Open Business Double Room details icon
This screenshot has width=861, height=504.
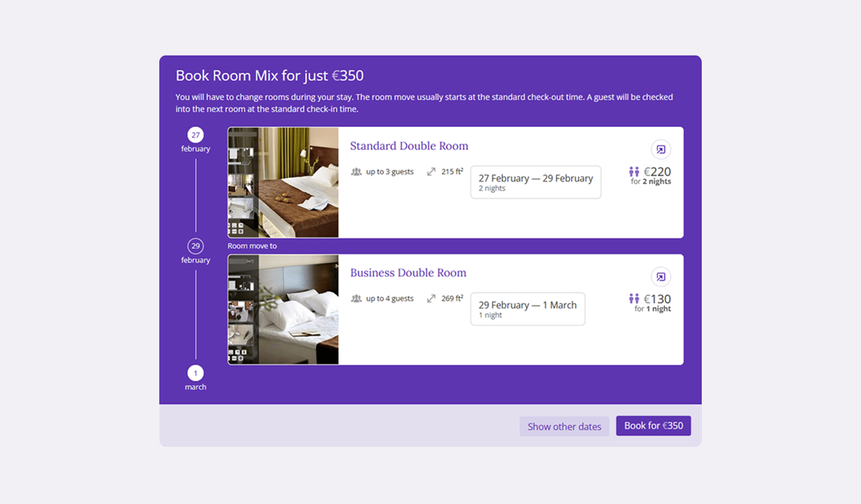[x=661, y=277]
